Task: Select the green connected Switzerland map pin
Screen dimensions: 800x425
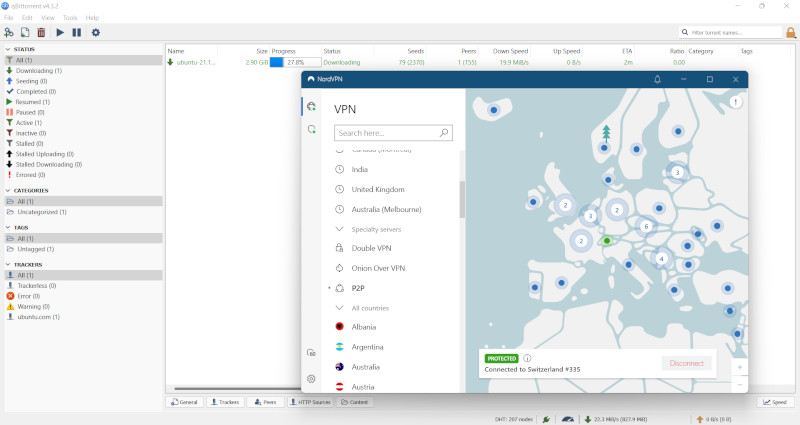Action: point(607,241)
